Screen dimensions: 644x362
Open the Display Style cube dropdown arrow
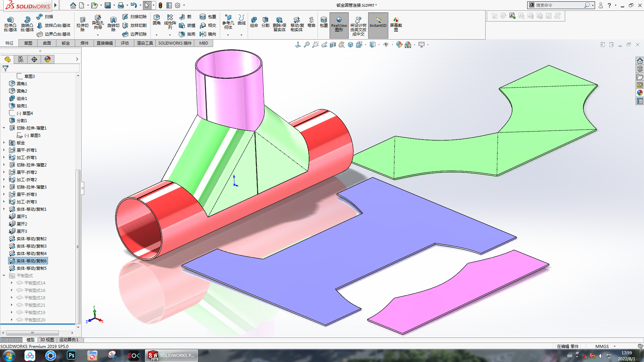click(379, 45)
